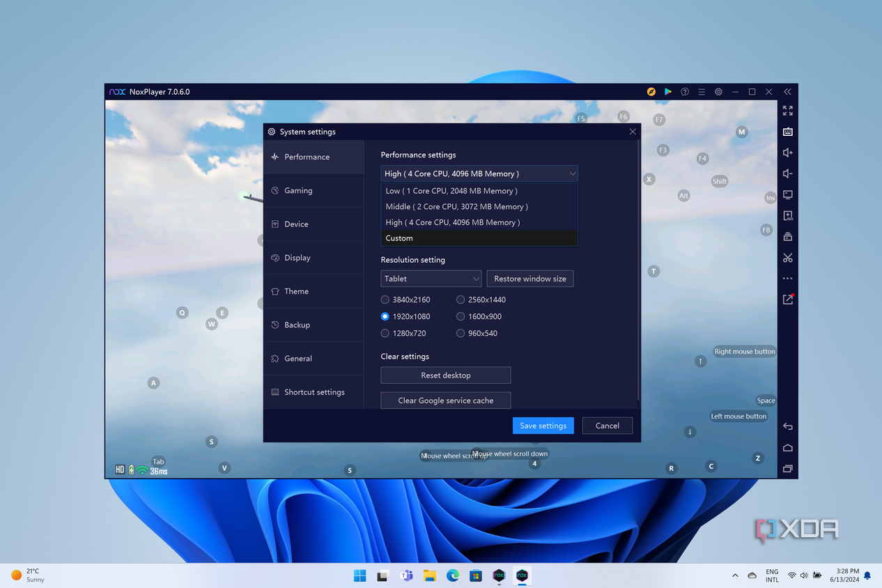
Task: Click the APK install icon in sidebar
Action: [787, 216]
